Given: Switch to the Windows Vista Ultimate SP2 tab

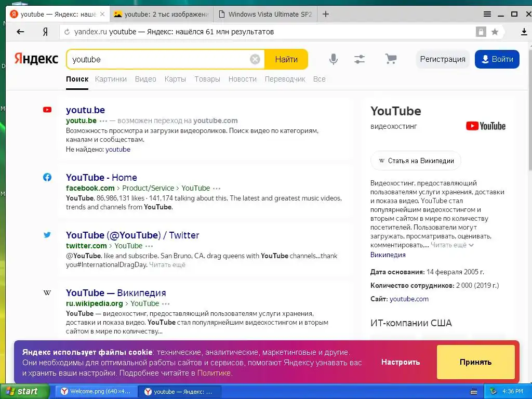Looking at the screenshot, I should pyautogui.click(x=265, y=14).
